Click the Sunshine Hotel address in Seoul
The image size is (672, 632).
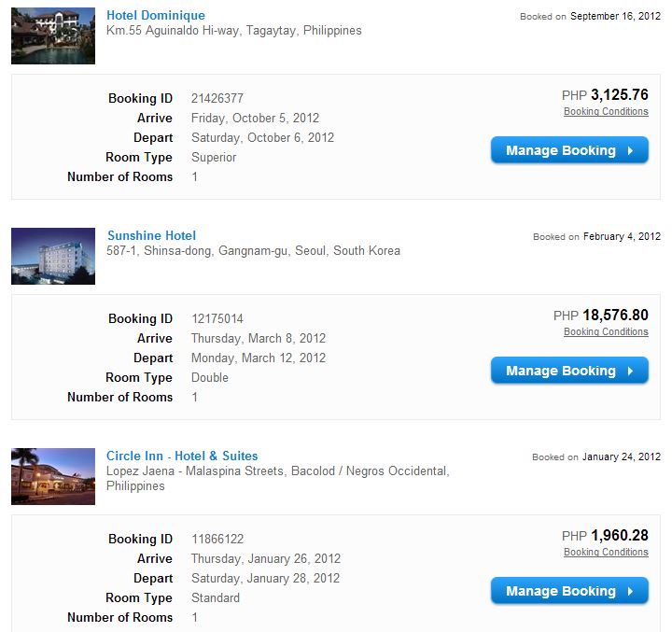253,250
